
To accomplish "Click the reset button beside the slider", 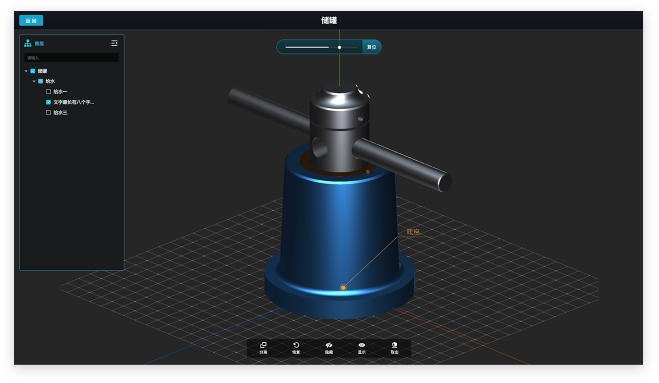I will (x=372, y=47).
